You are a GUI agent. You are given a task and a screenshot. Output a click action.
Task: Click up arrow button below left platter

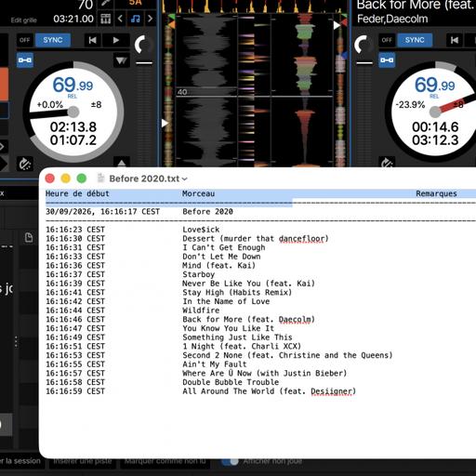pos(122,163)
